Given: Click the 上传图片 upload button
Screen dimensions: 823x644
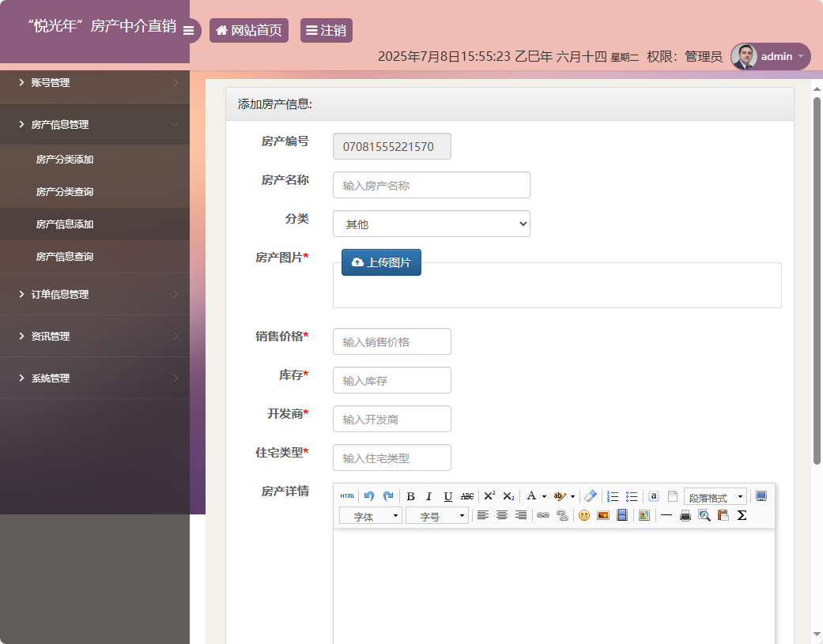Looking at the screenshot, I should (x=381, y=262).
